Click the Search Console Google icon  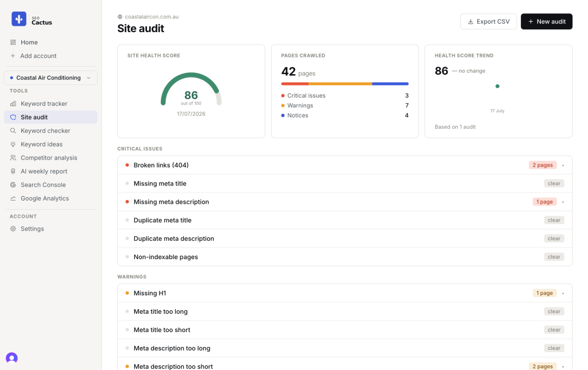pyautogui.click(x=13, y=184)
